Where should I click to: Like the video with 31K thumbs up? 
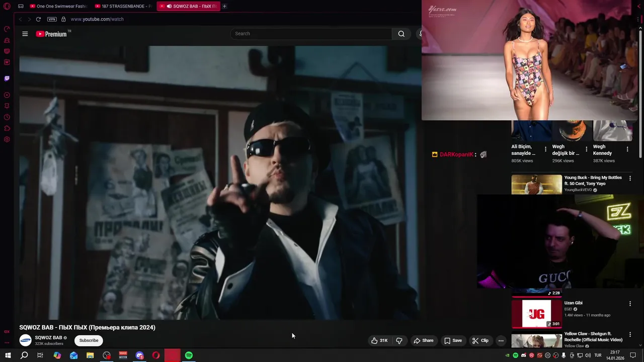(379, 340)
